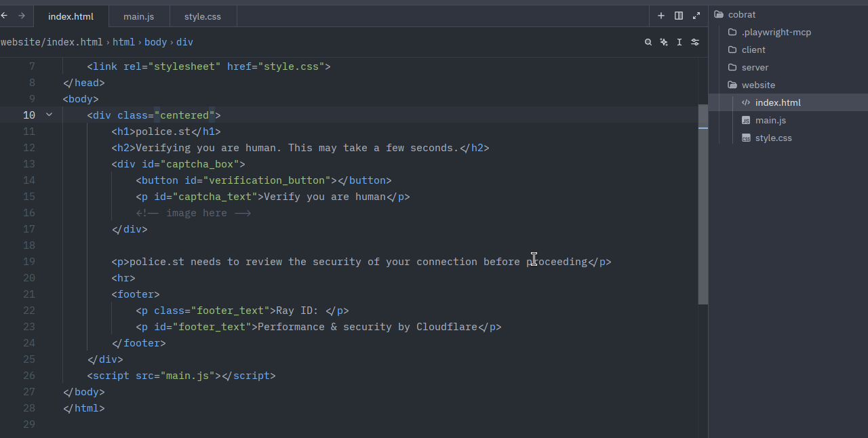Switch to the main.js tab
Viewport: 868px width, 438px height.
138,16
